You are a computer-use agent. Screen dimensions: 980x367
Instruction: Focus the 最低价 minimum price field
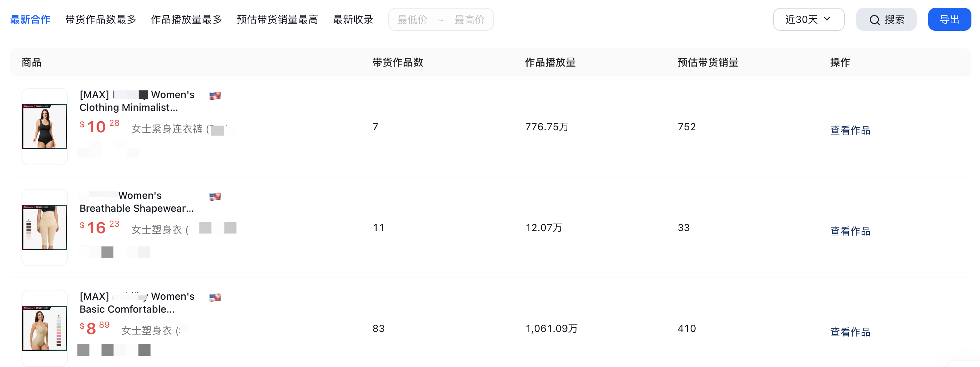point(412,19)
